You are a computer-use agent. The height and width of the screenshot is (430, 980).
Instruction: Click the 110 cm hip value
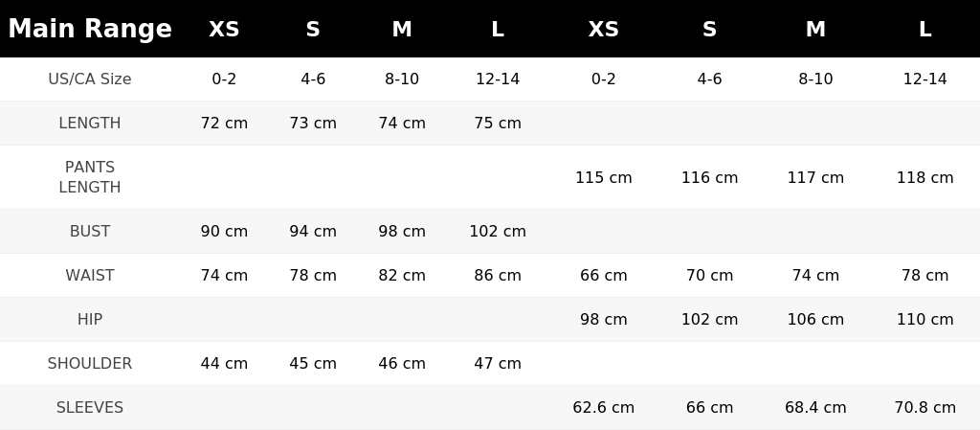click(x=925, y=319)
